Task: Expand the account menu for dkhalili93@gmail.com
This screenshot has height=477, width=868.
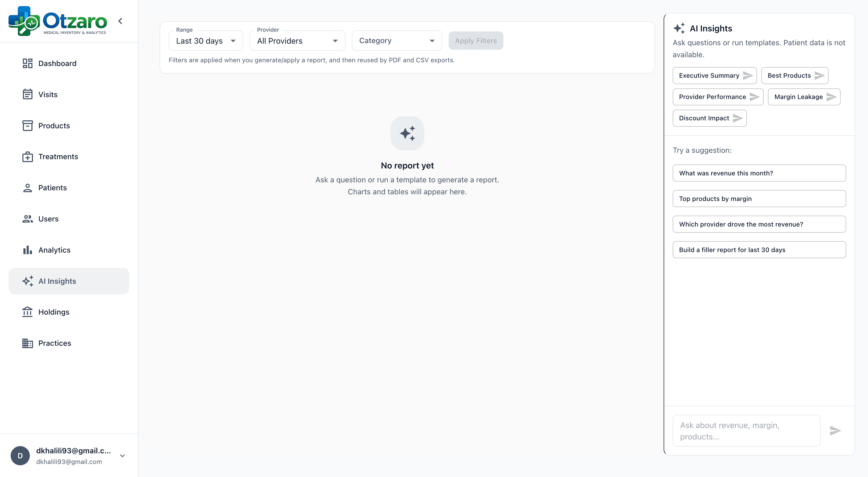Action: point(122,455)
